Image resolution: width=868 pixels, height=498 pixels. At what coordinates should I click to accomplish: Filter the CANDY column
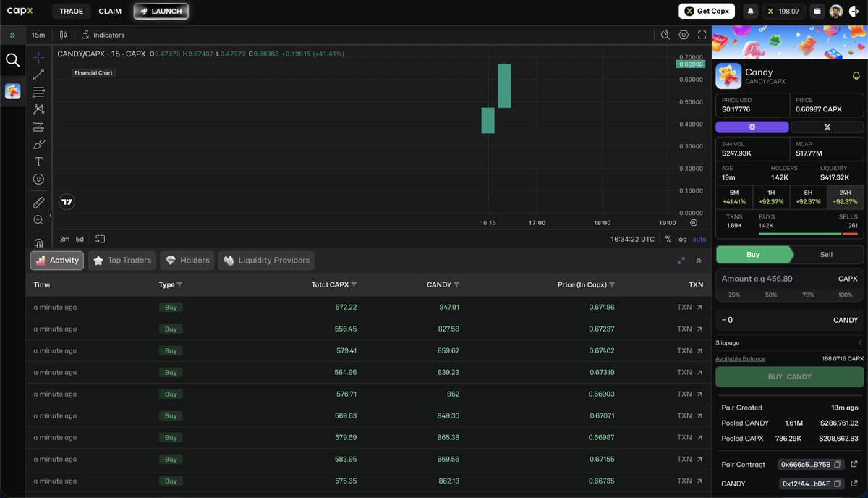click(x=456, y=285)
